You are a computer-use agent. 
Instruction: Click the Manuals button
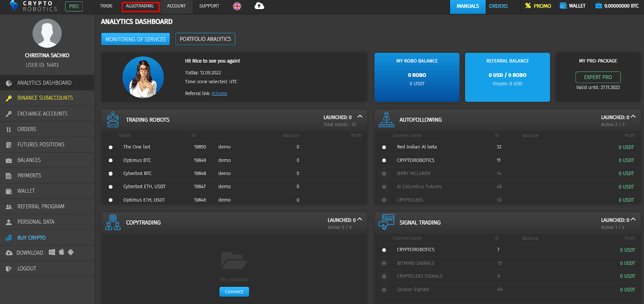[468, 6]
